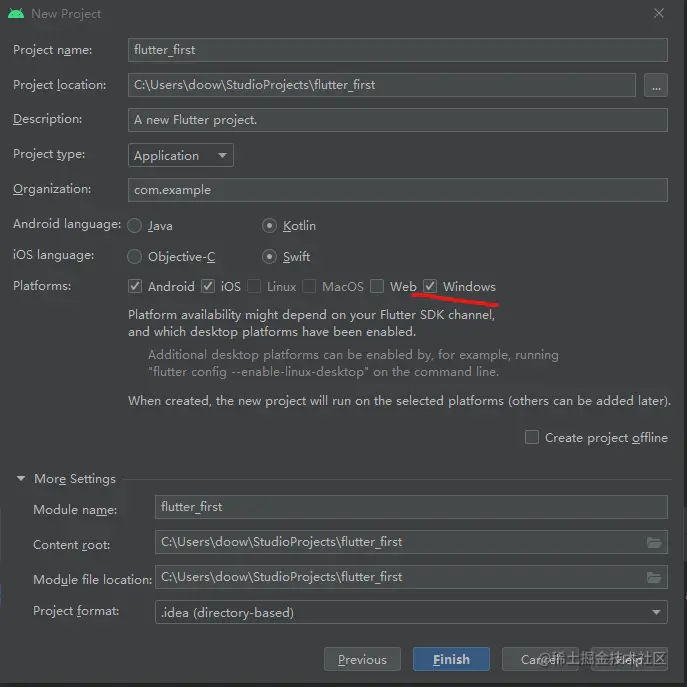This screenshot has width=687, height=687.
Task: Focus the Project name field
Action: pos(397,50)
